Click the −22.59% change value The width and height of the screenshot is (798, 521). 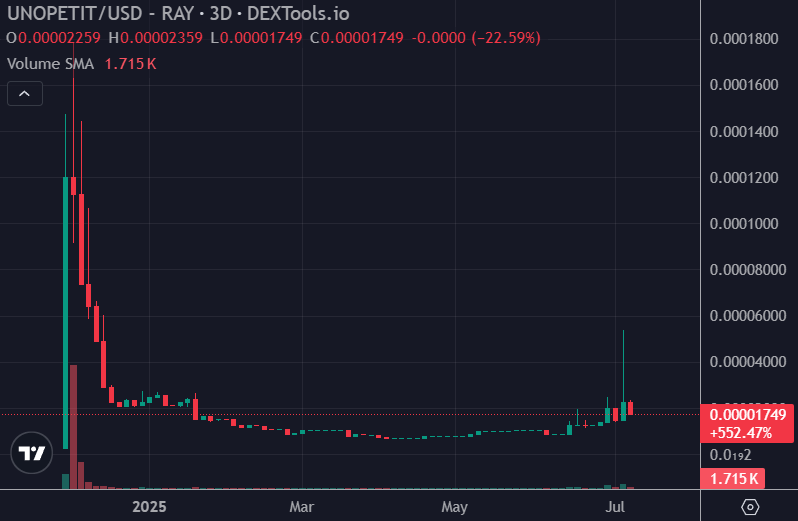point(506,38)
